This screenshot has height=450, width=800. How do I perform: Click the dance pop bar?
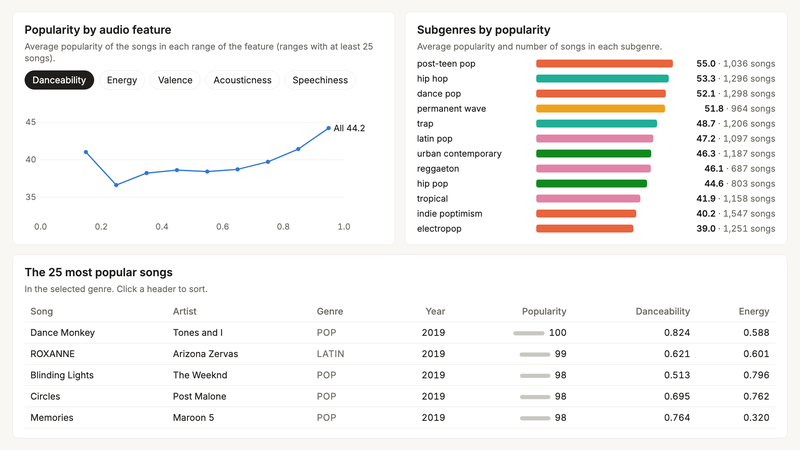(601, 94)
